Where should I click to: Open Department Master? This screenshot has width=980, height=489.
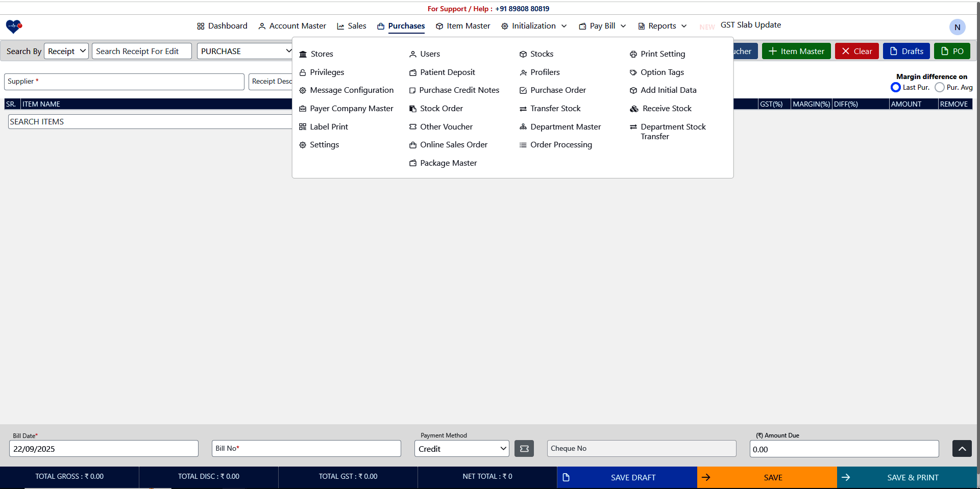pos(566,126)
